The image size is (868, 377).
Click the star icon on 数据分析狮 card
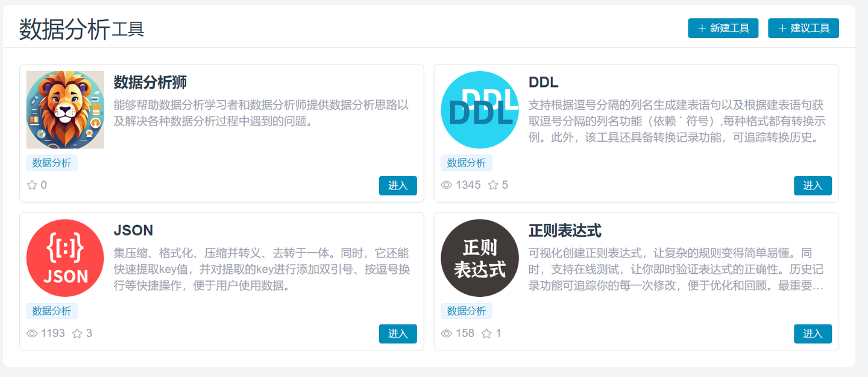[32, 185]
